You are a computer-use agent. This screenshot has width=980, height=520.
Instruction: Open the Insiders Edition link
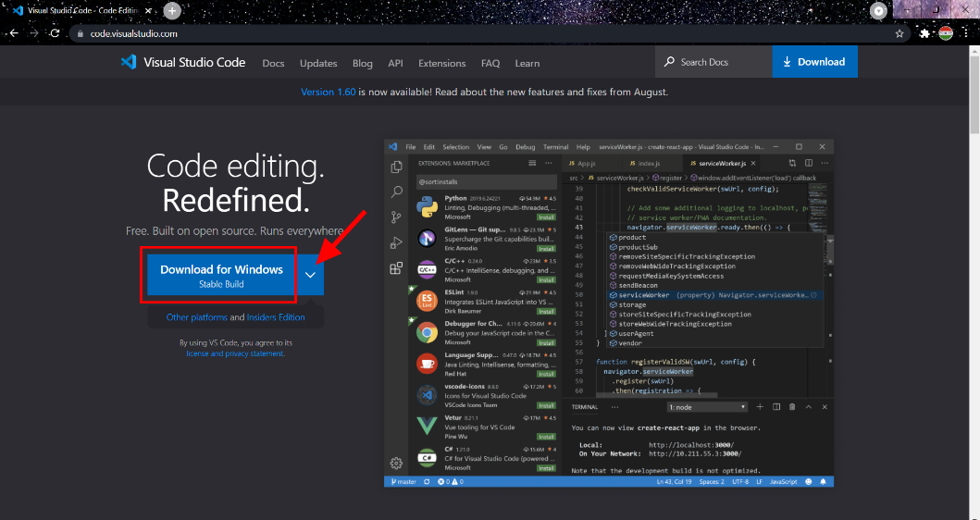(x=276, y=316)
